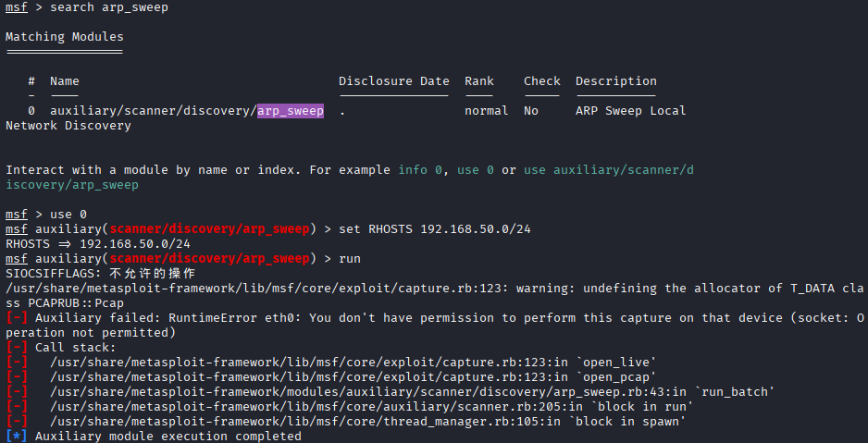Screen dimensions: 868x443
Task: Click the stack line ending 'open_pcap'
Action: tap(331, 377)
